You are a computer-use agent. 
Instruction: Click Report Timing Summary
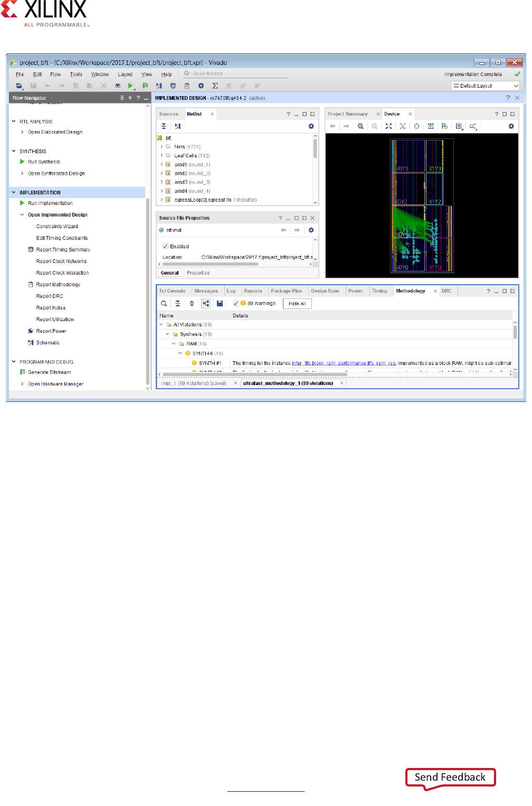point(63,250)
